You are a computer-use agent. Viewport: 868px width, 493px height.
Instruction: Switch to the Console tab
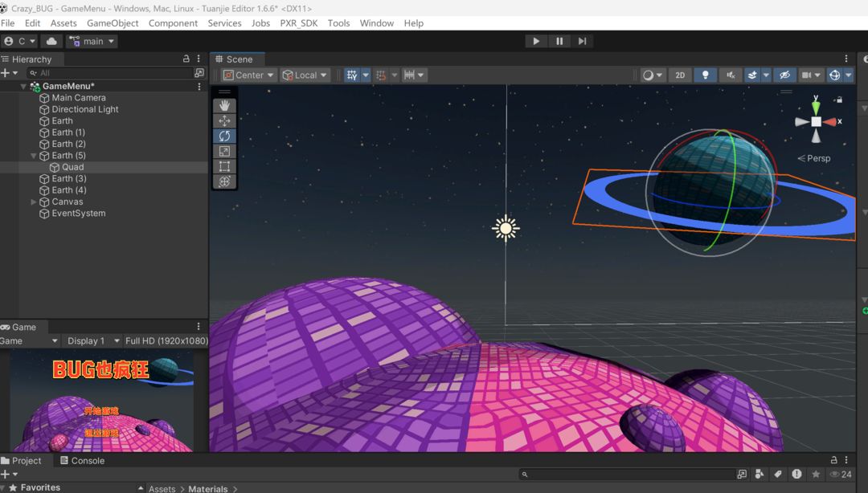click(x=82, y=461)
